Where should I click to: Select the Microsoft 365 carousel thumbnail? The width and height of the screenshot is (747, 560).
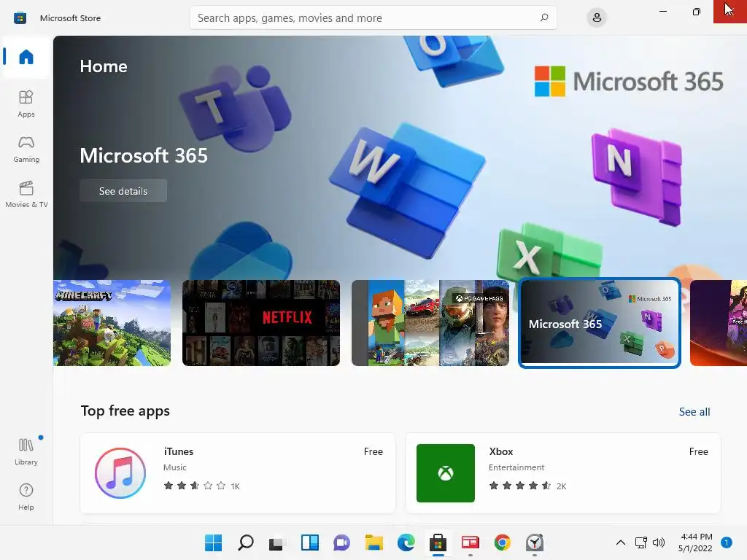(x=600, y=323)
